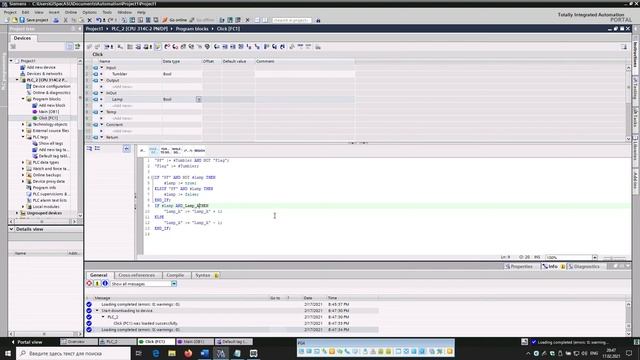Click the Cut scissors icon in toolbar
Screen dimensions: 640x360
point(65,20)
